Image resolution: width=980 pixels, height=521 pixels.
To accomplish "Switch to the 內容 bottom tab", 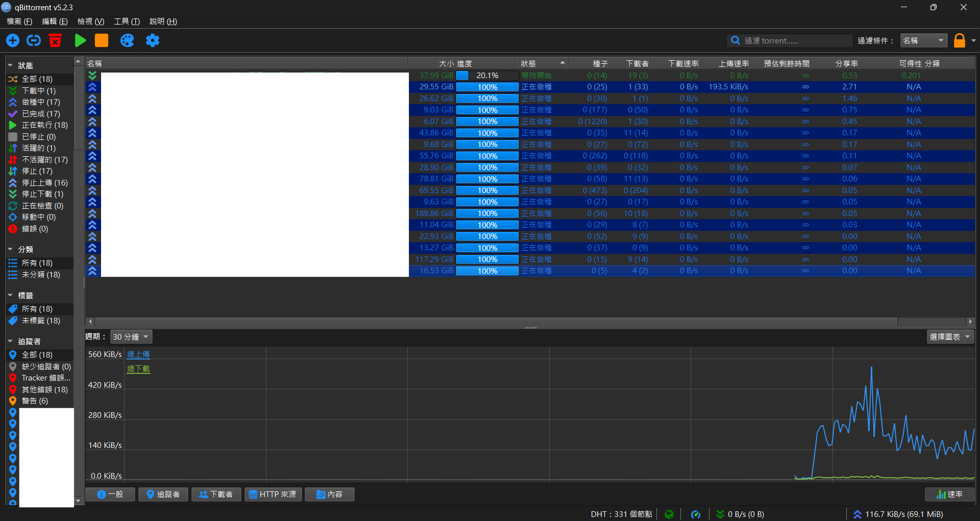I will [330, 494].
